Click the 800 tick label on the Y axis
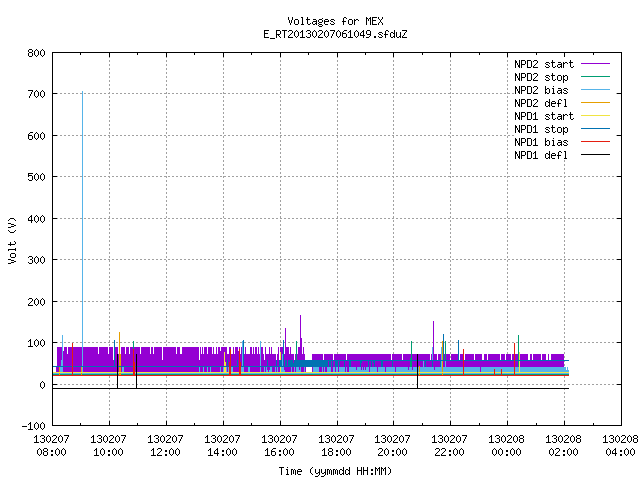 [x=36, y=53]
